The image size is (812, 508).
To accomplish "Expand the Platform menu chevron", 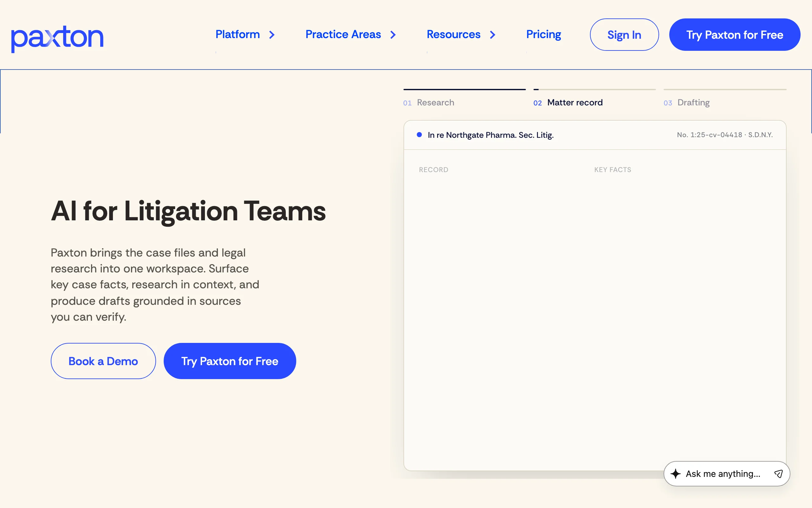I will tap(272, 35).
